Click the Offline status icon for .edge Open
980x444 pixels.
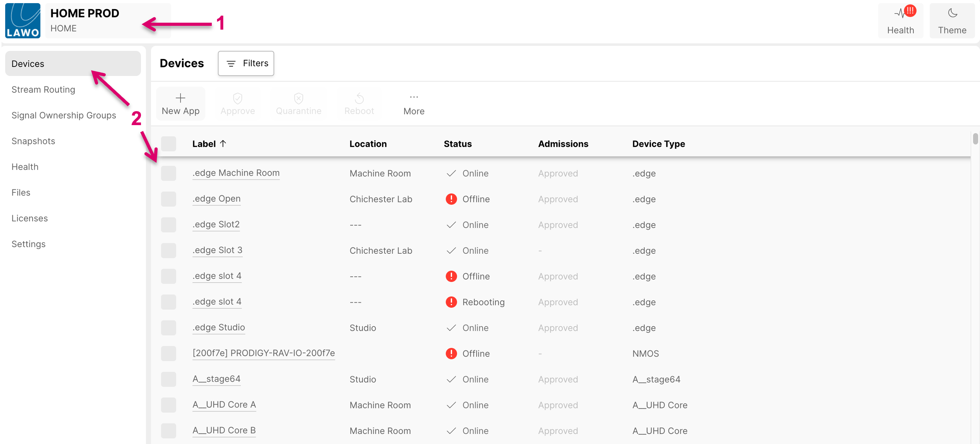point(451,199)
